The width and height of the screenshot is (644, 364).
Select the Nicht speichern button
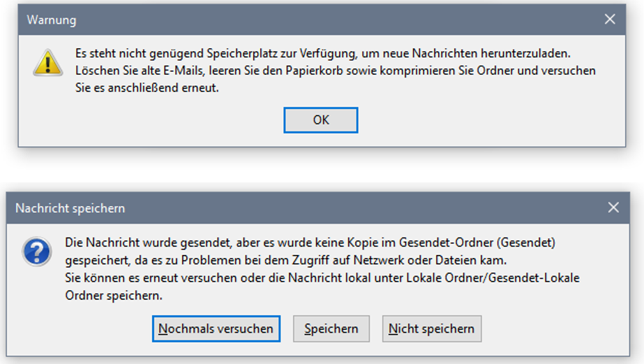point(431,328)
